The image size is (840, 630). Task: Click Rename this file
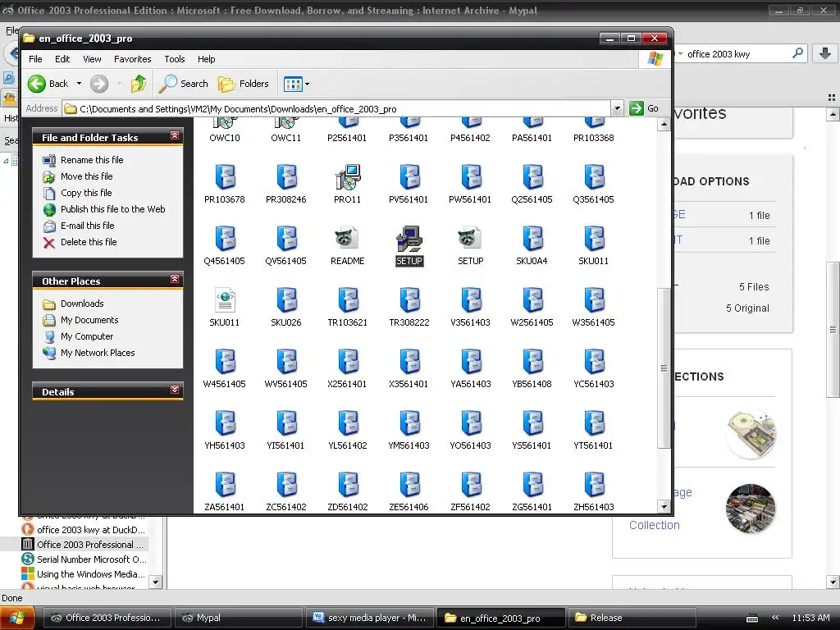click(x=92, y=160)
